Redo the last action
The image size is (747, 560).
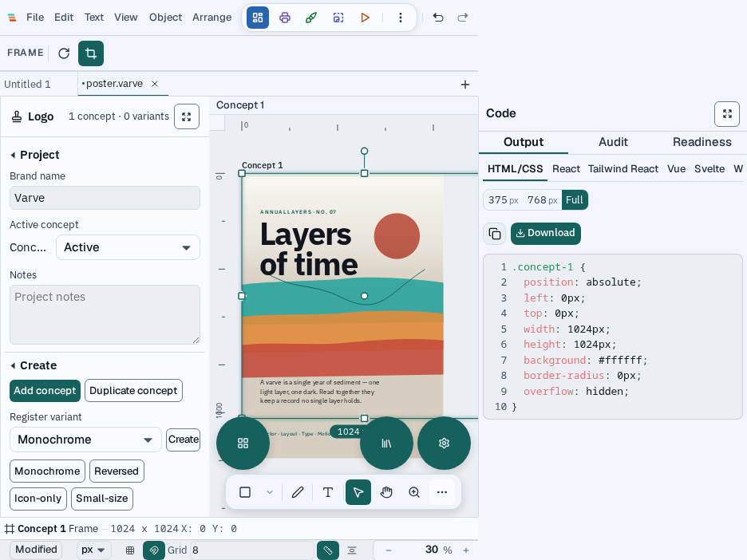point(463,18)
